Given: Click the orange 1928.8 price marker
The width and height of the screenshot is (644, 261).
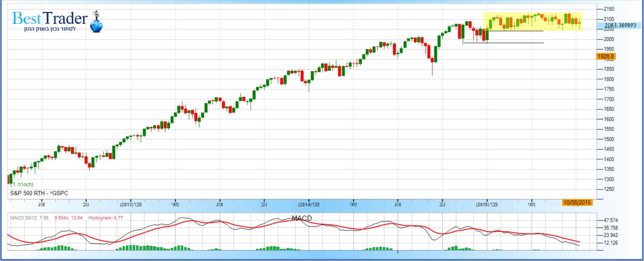Looking at the screenshot, I should pyautogui.click(x=606, y=57).
